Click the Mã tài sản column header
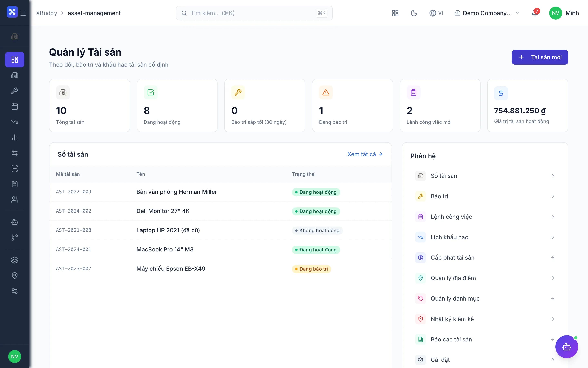588x368 pixels. tap(68, 174)
